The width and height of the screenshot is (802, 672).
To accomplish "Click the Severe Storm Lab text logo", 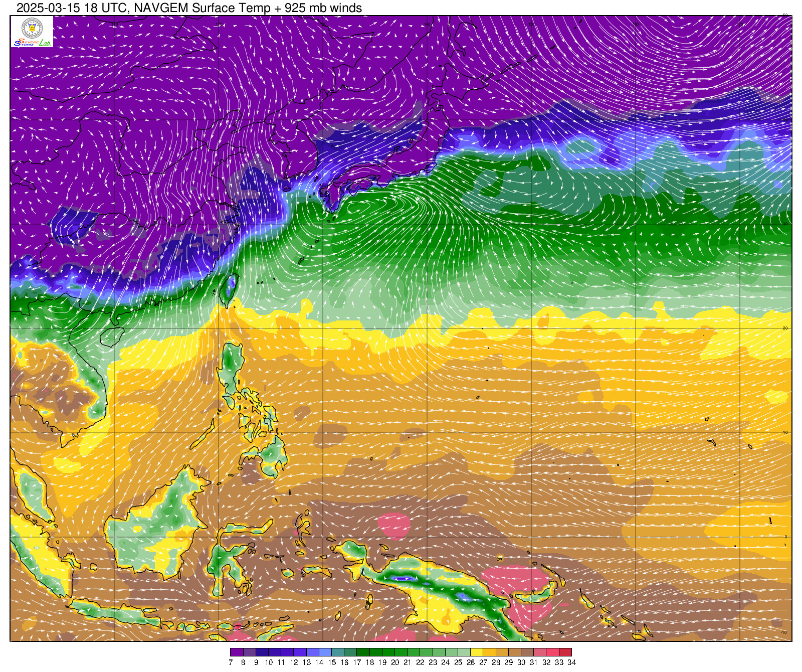I will coord(32,43).
